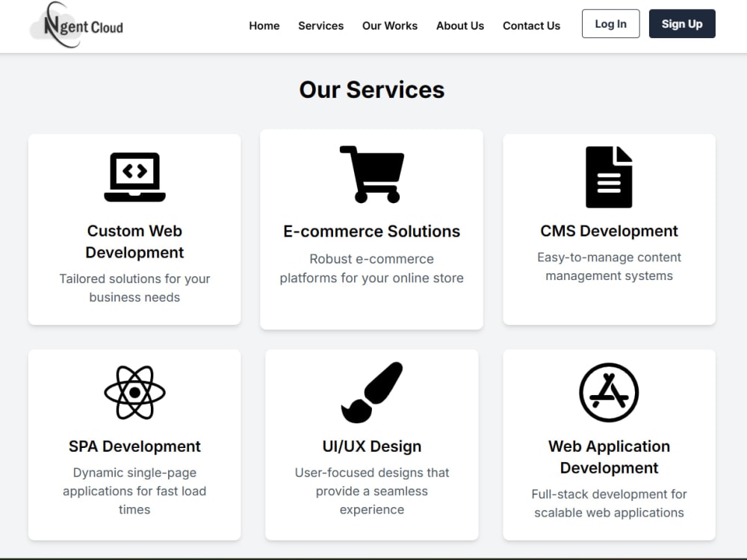Select the UI/UX Design heading
Image resolution: width=747 pixels, height=560 pixels.
[371, 447]
